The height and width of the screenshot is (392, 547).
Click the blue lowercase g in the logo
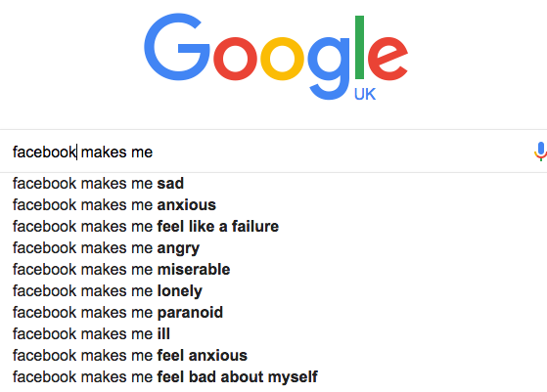tap(329, 68)
